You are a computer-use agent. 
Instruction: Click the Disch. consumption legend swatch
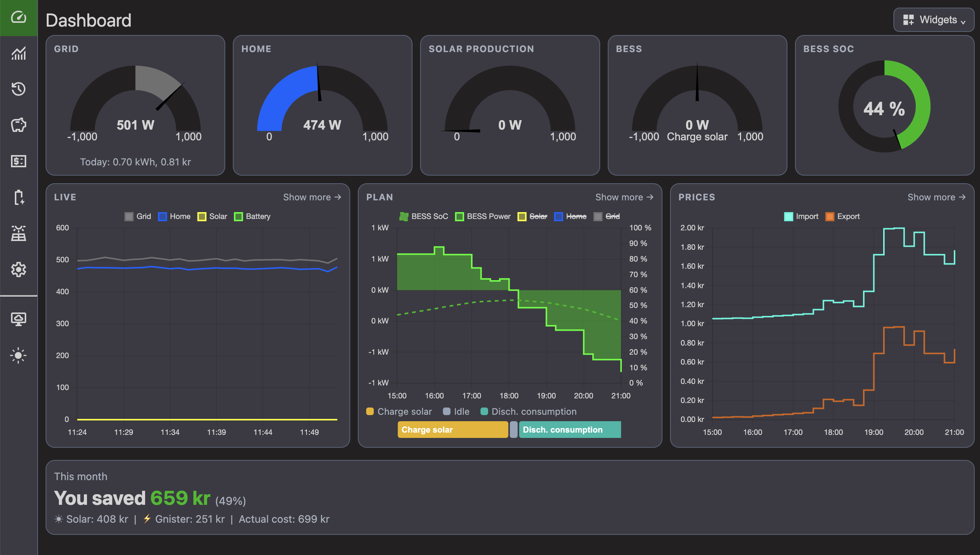484,411
